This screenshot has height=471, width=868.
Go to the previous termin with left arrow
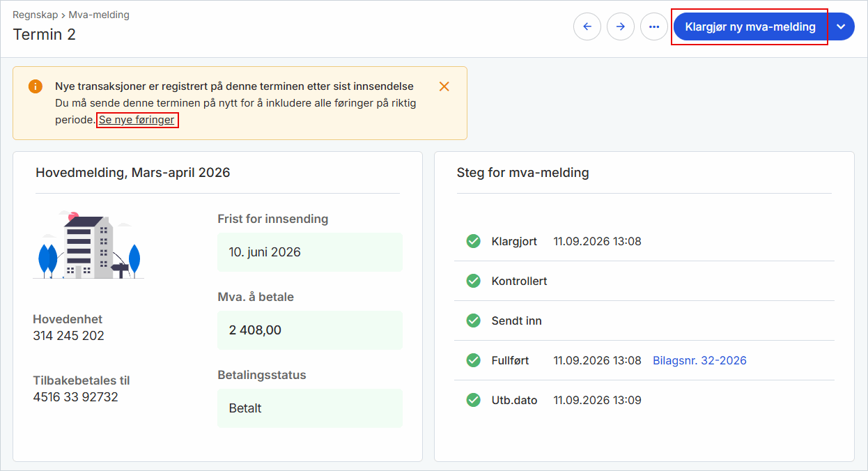[587, 27]
